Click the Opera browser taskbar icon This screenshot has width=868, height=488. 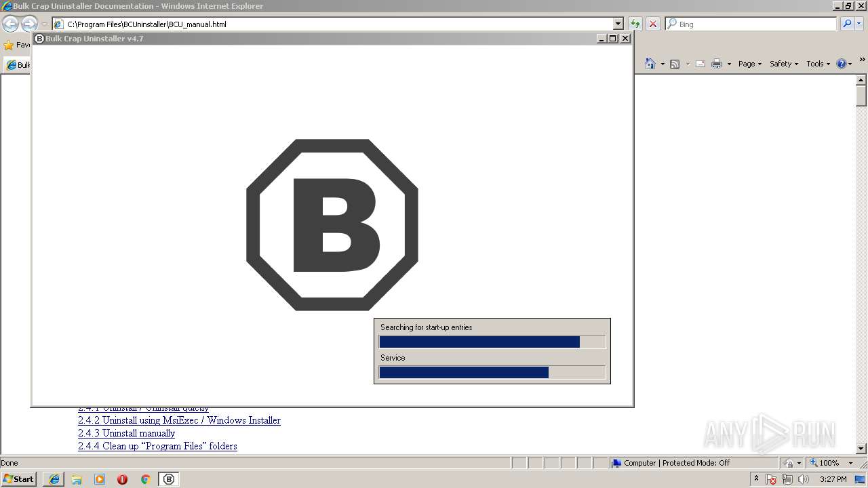tap(123, 479)
